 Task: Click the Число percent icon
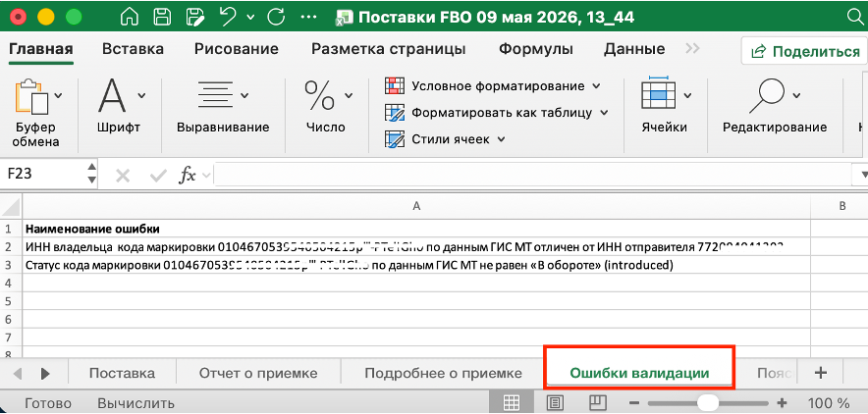320,95
